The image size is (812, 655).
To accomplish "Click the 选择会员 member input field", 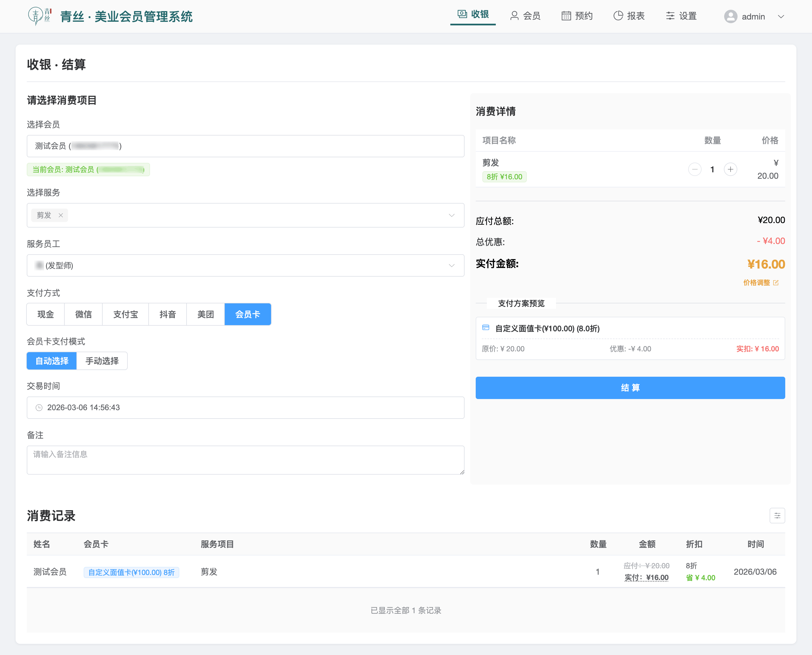I will (245, 146).
